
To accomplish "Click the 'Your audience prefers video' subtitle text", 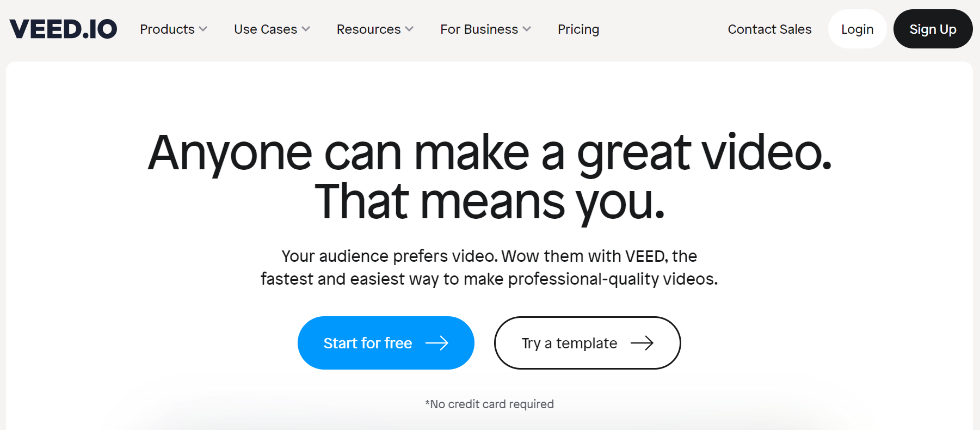I will [489, 267].
